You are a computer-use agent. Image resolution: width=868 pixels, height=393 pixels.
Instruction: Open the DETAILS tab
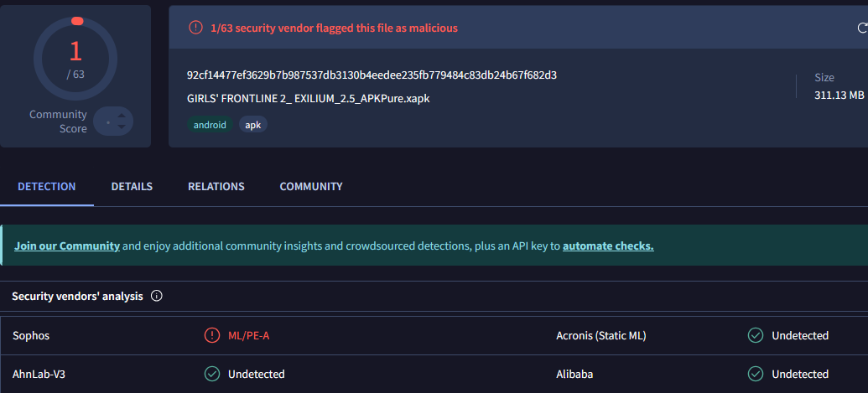tap(132, 187)
